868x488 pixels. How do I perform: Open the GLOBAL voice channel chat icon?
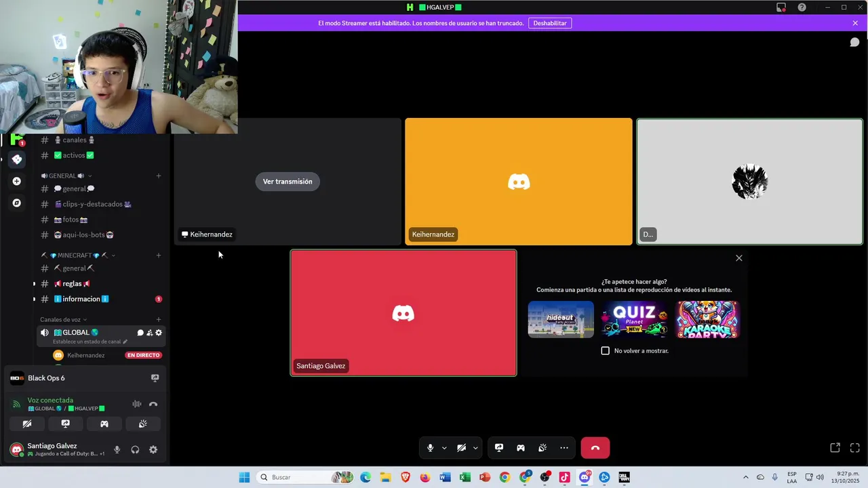pos(140,333)
